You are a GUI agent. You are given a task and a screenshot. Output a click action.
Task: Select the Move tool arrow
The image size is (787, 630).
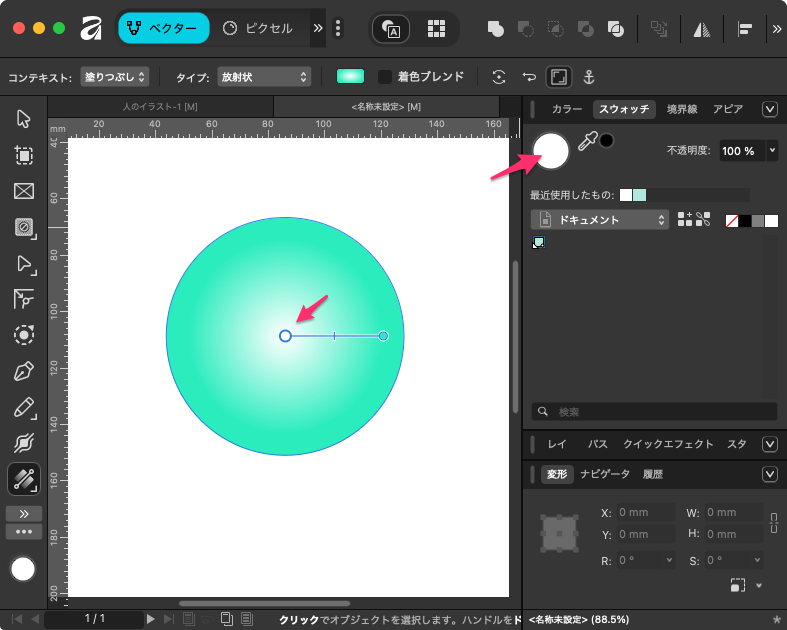click(24, 119)
